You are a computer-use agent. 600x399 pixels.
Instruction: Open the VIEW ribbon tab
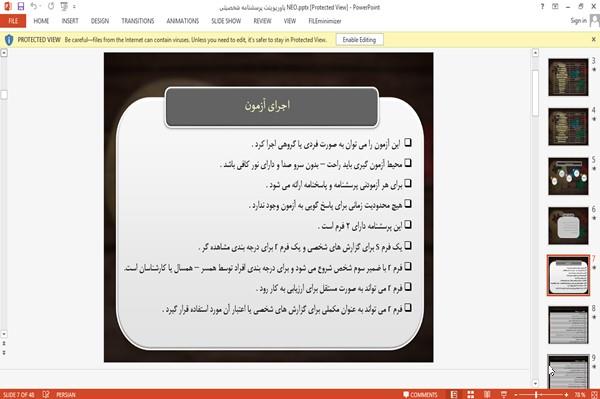click(290, 21)
